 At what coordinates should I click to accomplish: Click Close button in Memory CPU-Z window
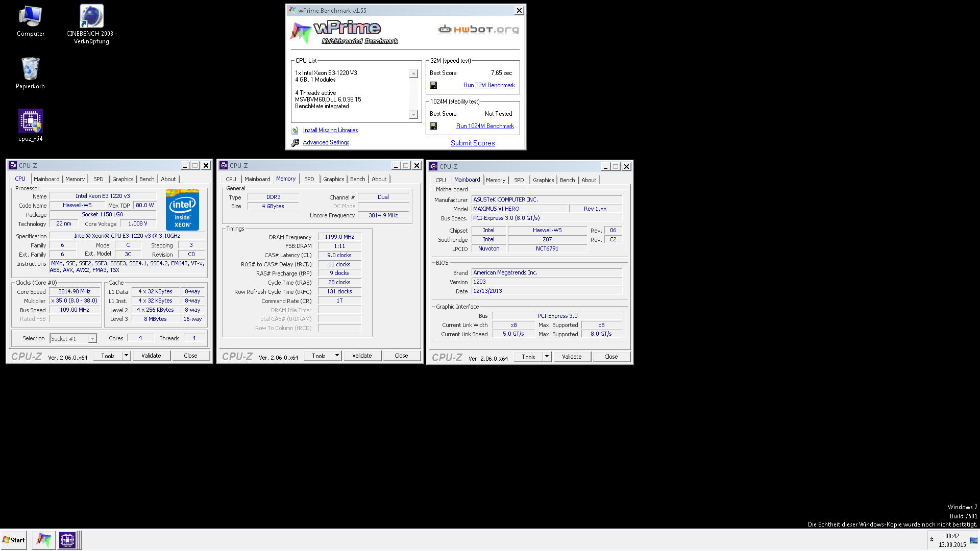tap(401, 356)
